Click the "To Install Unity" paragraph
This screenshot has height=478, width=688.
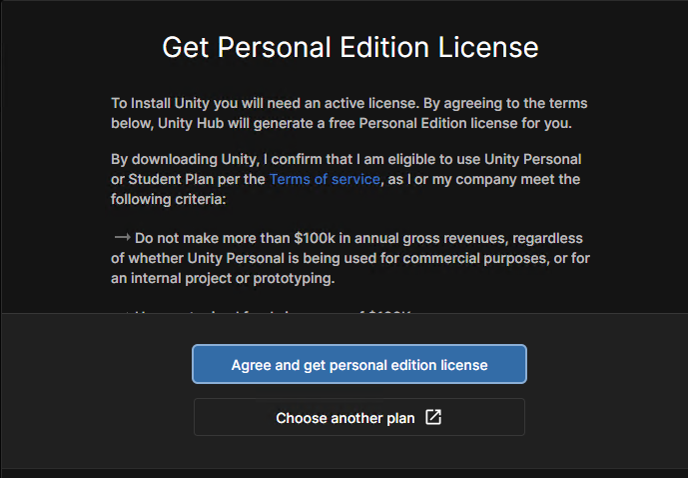coord(349,113)
